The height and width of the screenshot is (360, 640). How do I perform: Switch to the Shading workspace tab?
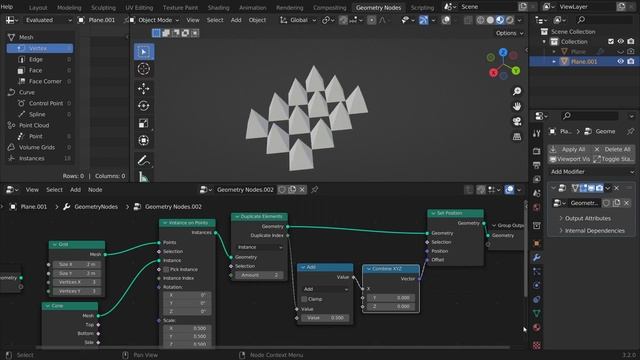pos(218,7)
